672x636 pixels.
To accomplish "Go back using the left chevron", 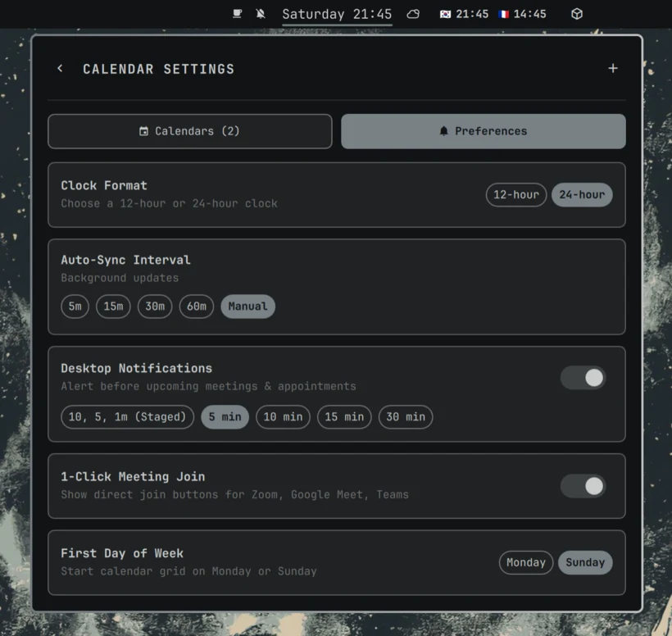I will click(x=60, y=69).
